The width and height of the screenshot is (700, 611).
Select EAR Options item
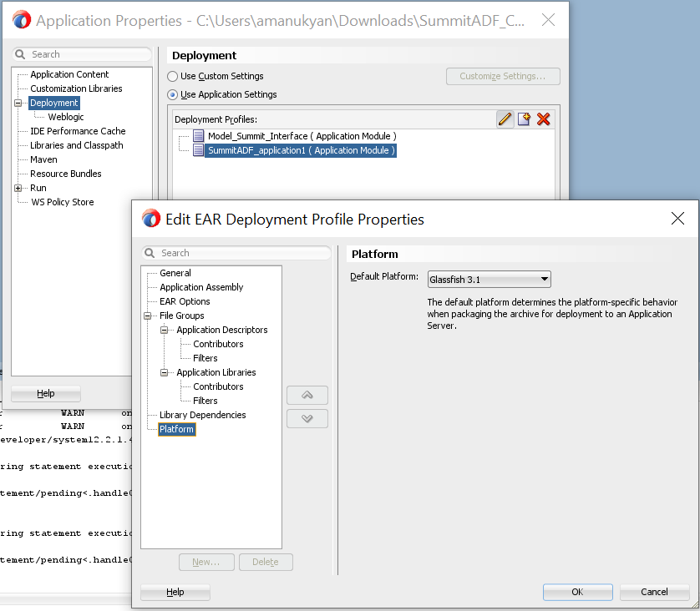pos(185,301)
